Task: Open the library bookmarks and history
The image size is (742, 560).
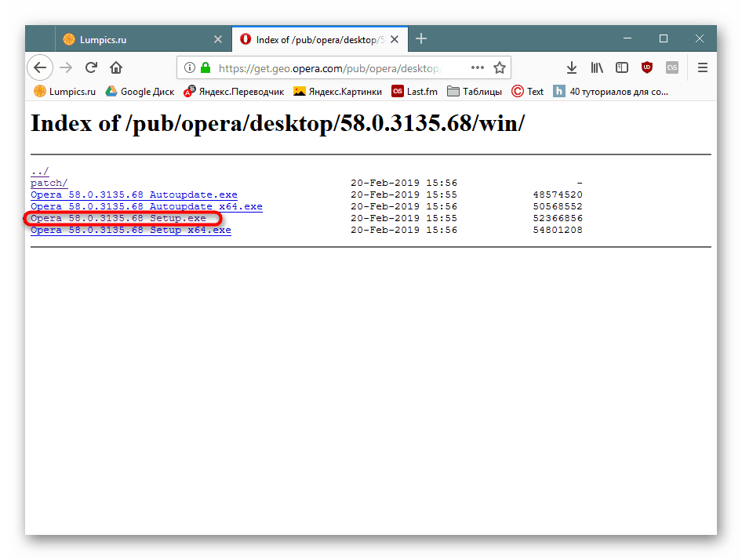Action: (597, 67)
